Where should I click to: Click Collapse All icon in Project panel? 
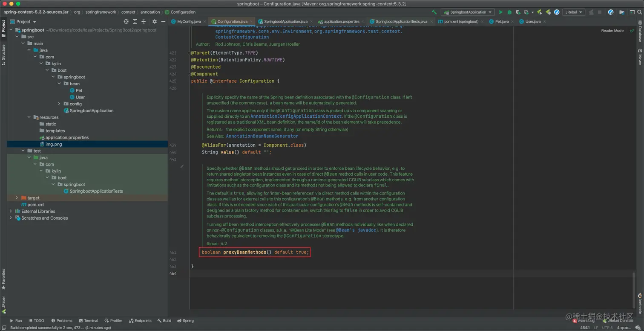point(144,21)
